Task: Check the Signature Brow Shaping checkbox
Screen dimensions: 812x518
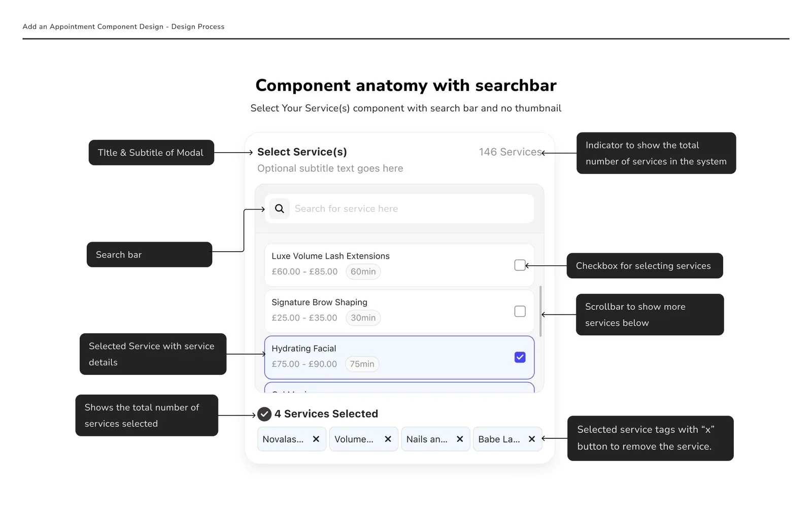Action: click(x=520, y=312)
